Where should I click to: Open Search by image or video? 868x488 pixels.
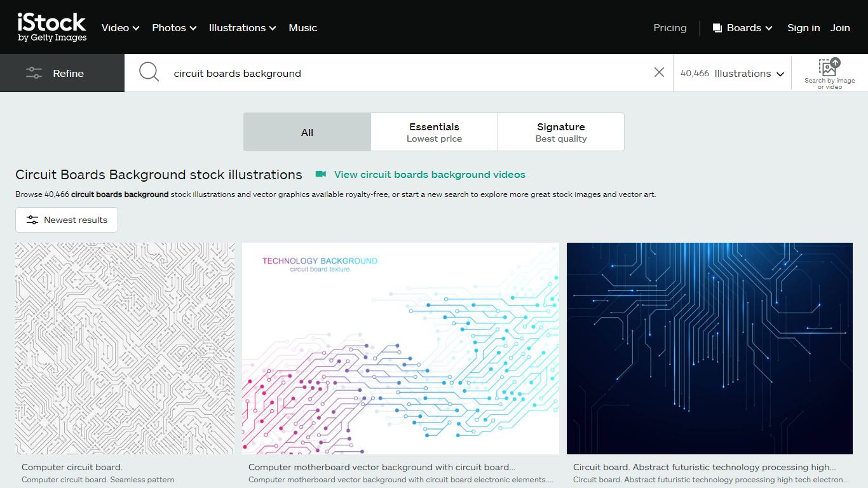click(829, 73)
